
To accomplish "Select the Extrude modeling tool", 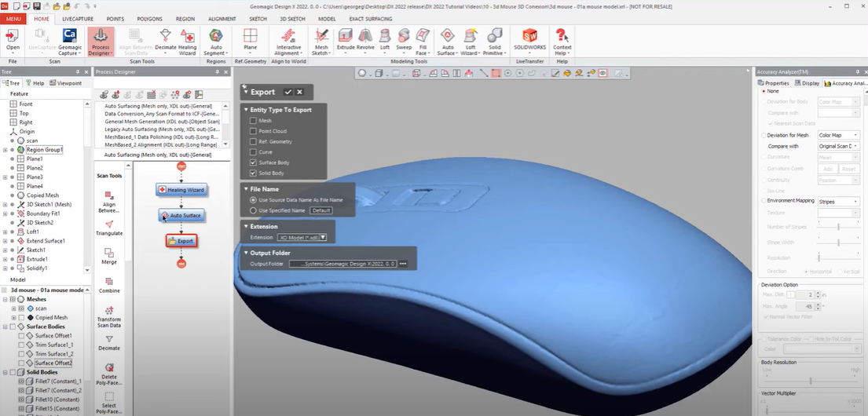I will click(x=346, y=39).
